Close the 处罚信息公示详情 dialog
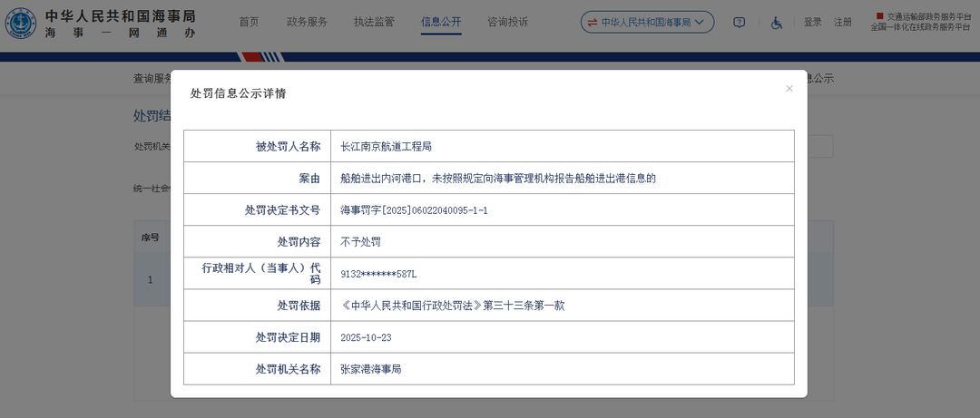This screenshot has height=418, width=980. 789,89
